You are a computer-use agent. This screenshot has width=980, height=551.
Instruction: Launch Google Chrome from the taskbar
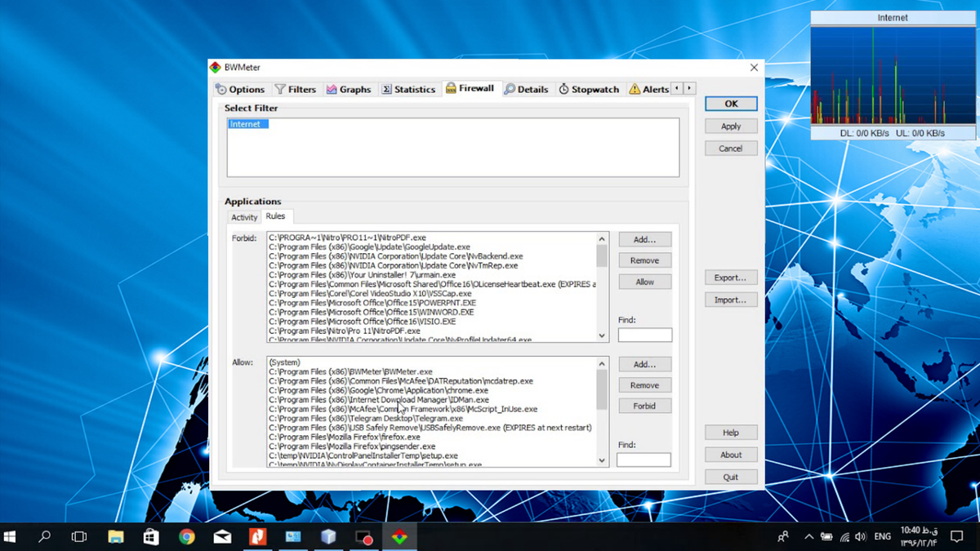(187, 536)
